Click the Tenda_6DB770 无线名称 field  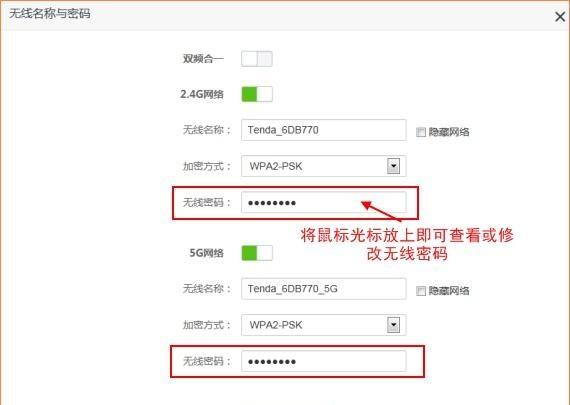pos(324,130)
